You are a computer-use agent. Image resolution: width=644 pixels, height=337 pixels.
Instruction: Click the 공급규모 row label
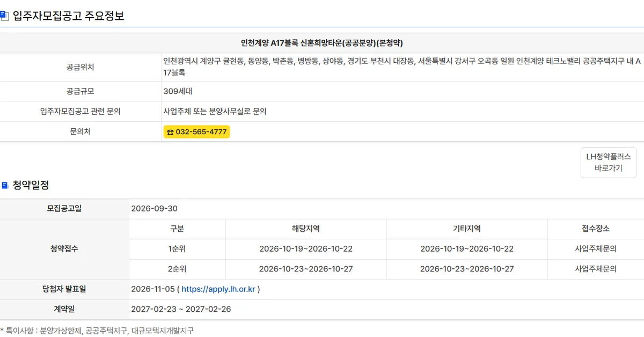pyautogui.click(x=80, y=91)
